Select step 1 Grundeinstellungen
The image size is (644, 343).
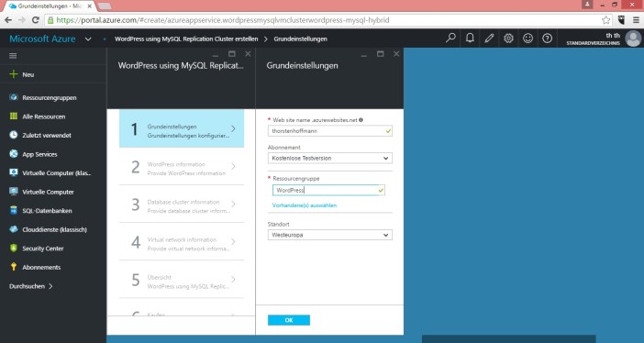coord(182,128)
